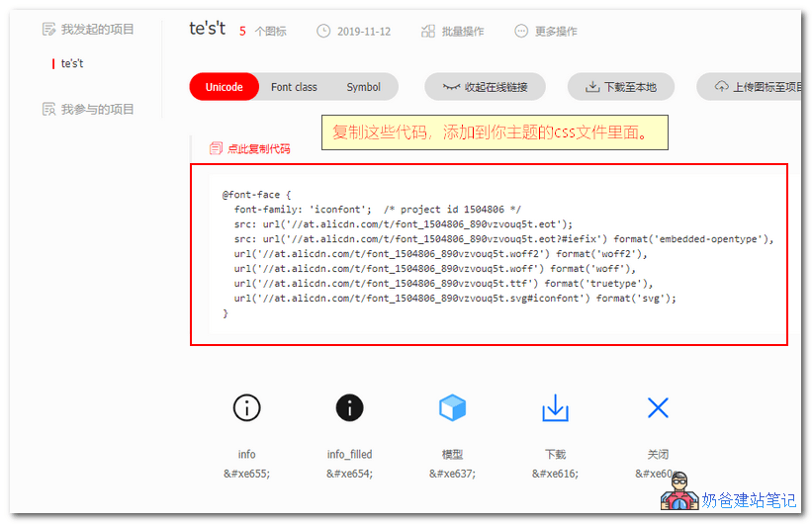
Task: Click the te's't project title heading
Action: (207, 28)
